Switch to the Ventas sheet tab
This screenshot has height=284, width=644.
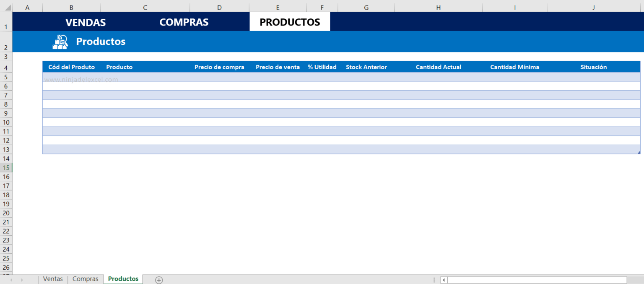[x=53, y=279]
